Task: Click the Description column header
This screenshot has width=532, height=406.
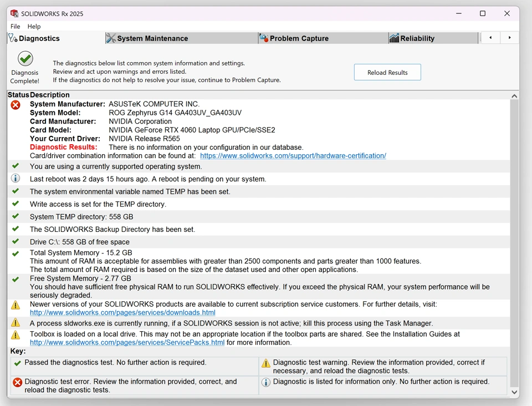Action: coord(49,95)
